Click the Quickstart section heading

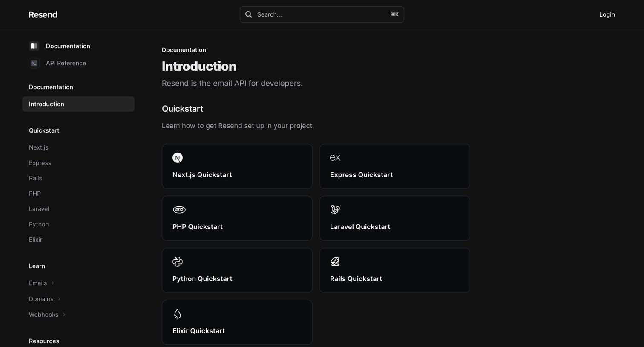point(182,109)
